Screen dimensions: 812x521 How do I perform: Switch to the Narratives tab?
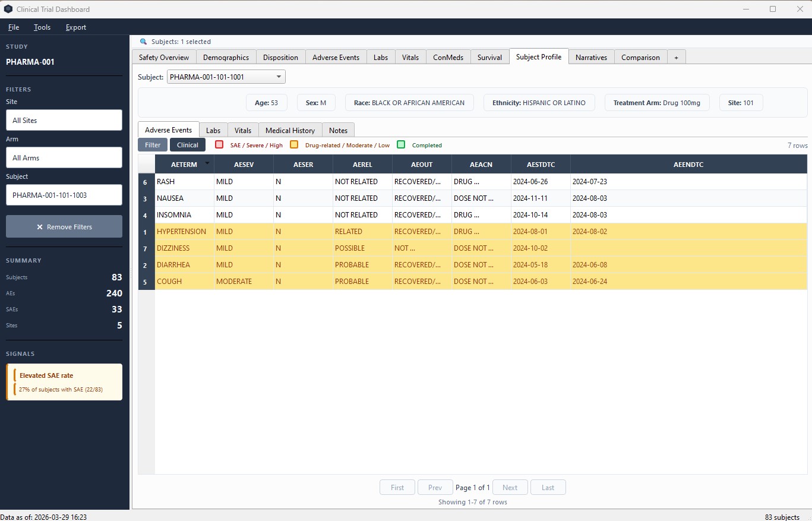tap(591, 57)
